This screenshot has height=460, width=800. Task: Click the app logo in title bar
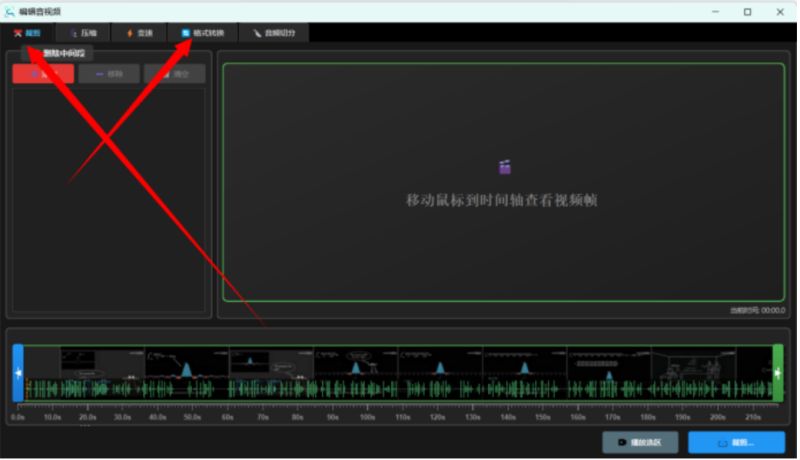coord(10,11)
